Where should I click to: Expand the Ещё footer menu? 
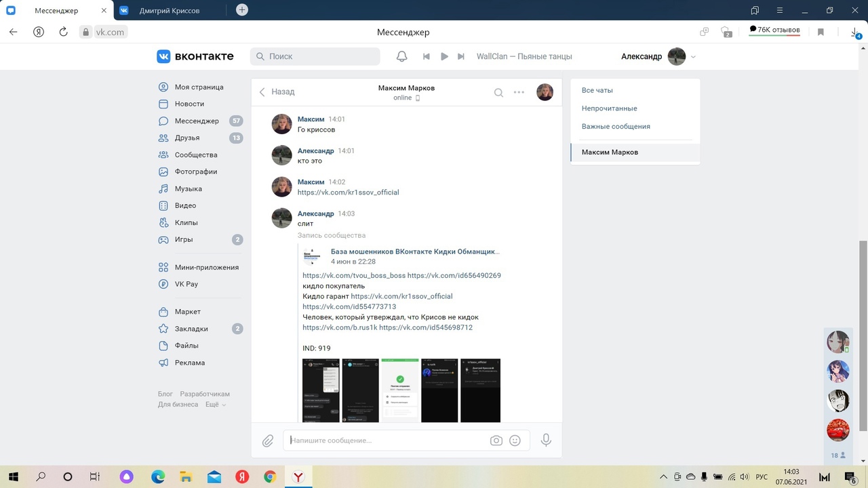point(215,405)
